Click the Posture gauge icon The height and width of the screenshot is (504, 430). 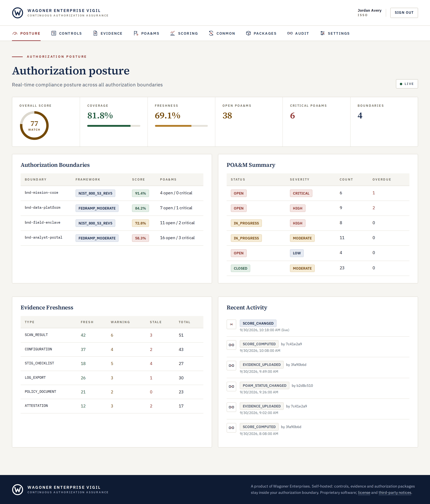[x=15, y=33]
